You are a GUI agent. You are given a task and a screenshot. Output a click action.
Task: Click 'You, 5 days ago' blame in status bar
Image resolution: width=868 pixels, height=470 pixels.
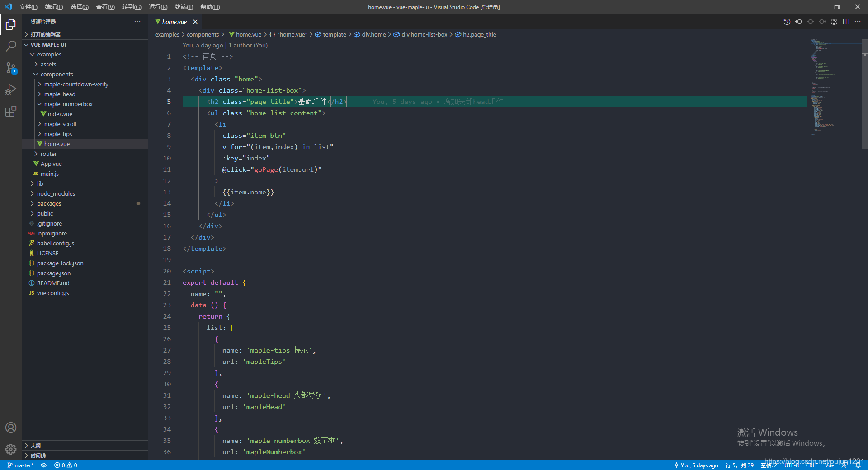point(696,465)
